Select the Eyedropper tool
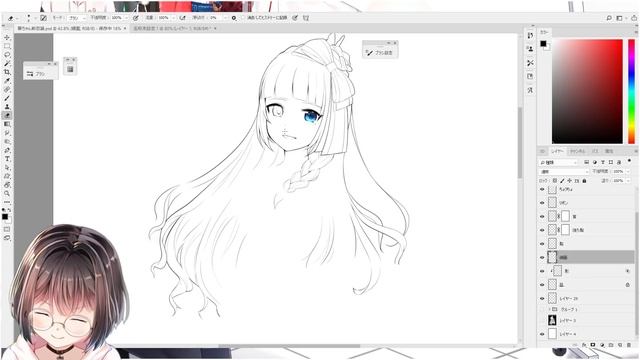Image resolution: width=640 pixels, height=360 pixels. point(7,81)
